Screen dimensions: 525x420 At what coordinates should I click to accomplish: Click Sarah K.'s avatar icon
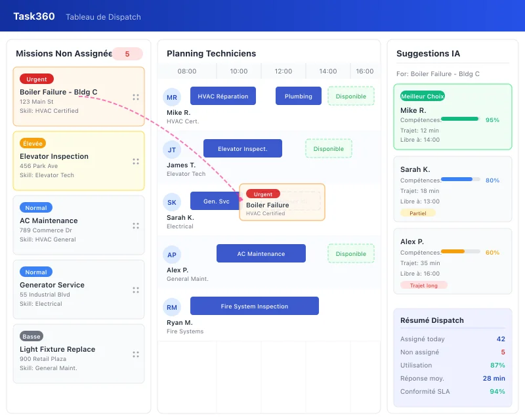pyautogui.click(x=171, y=202)
